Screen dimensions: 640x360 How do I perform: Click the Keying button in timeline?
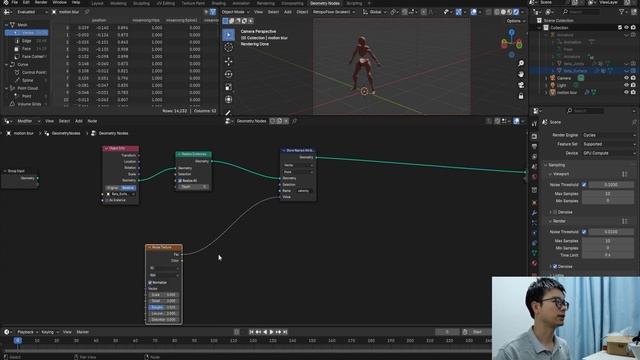pyautogui.click(x=50, y=332)
